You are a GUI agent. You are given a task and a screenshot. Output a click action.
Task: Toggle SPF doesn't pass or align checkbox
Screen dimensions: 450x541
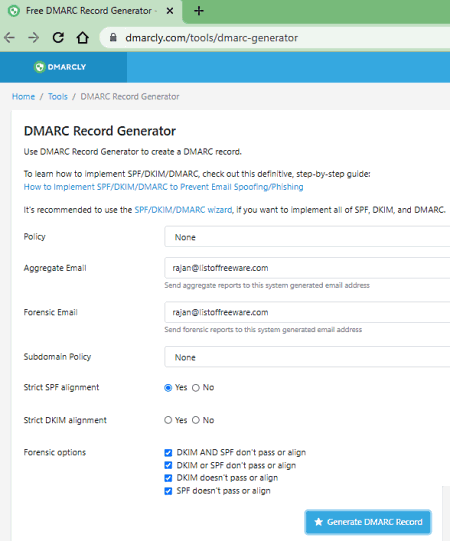(x=168, y=491)
